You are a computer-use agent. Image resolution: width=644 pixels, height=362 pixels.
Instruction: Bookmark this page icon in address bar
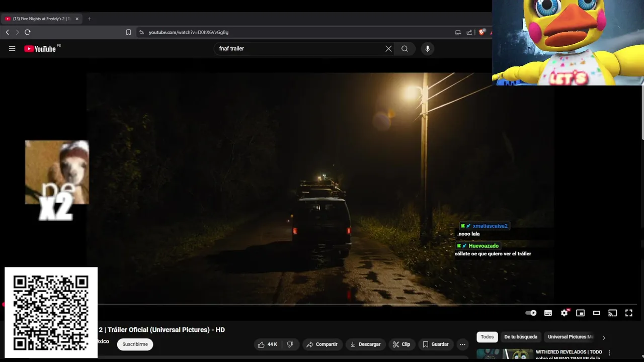point(128,32)
